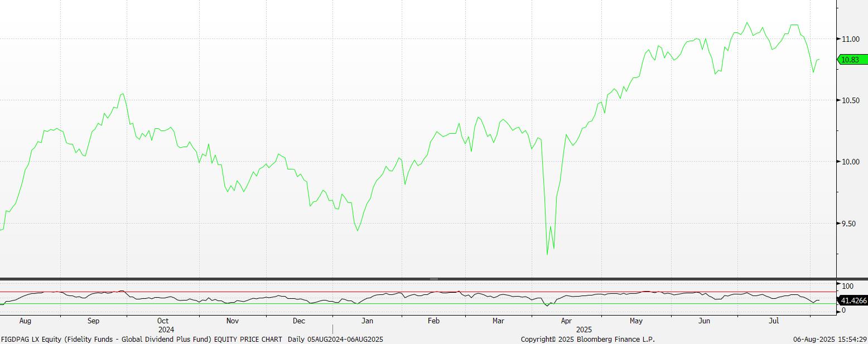The image size is (868, 344).
Task: Click the 2025 year label
Action: (584, 330)
